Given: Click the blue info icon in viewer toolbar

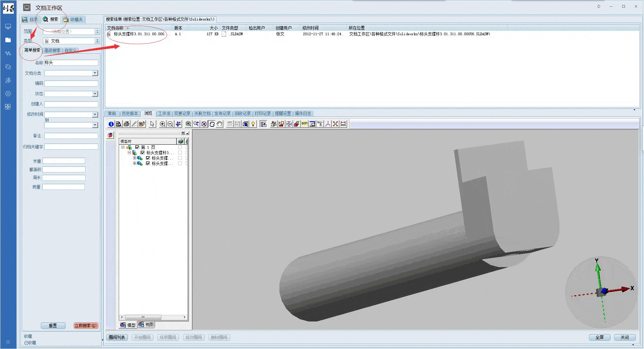Looking at the screenshot, I should (x=111, y=124).
